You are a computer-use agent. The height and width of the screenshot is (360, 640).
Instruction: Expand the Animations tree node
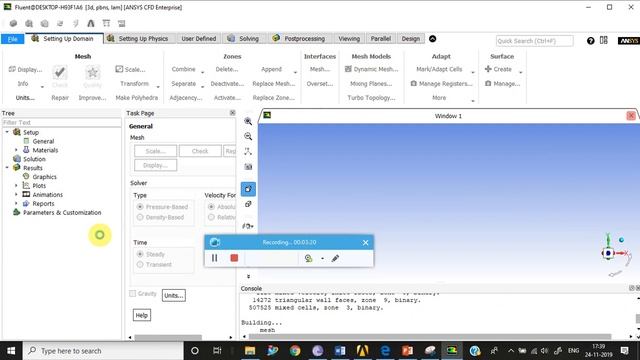coord(16,194)
